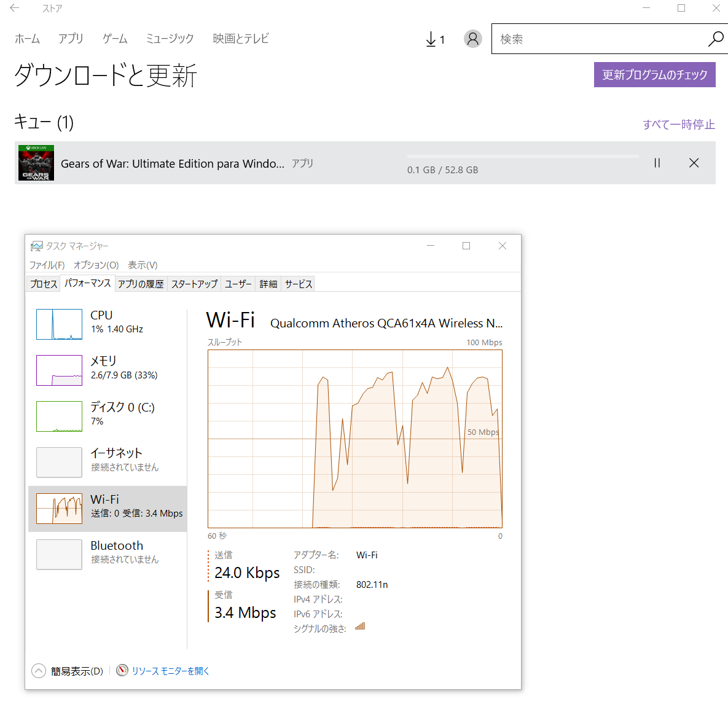Click 更新プログラムのチェック button
The image size is (728, 707).
(654, 75)
